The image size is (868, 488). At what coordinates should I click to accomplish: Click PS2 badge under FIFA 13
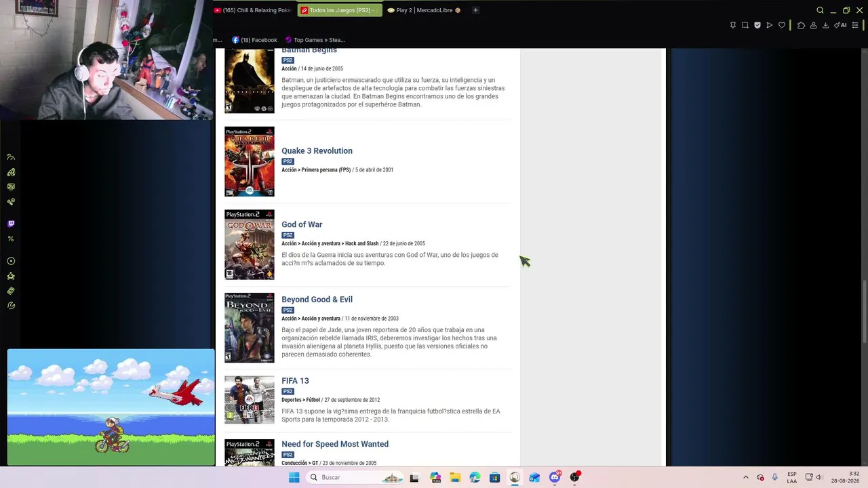(288, 392)
